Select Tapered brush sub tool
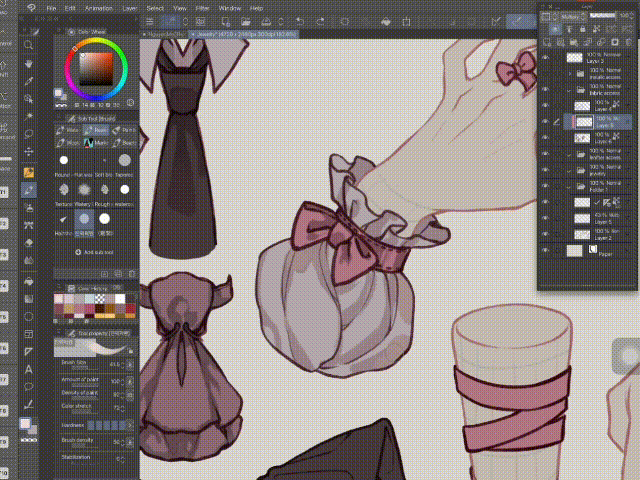 tap(124, 164)
